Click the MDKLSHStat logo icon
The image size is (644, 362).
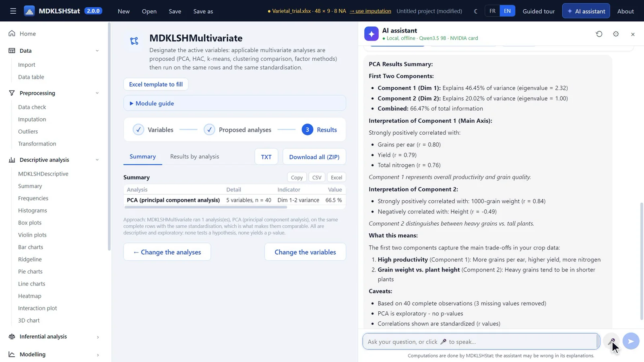pyautogui.click(x=29, y=11)
